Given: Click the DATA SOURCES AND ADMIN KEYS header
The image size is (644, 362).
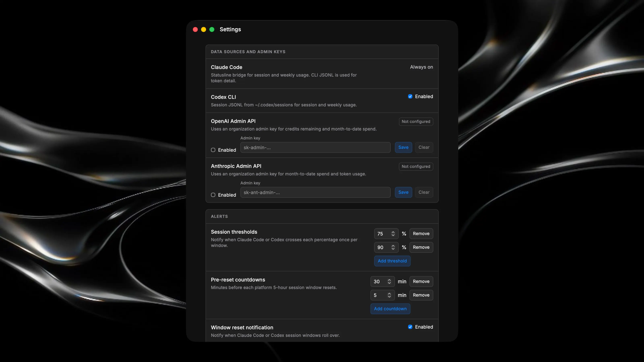Looking at the screenshot, I should [248, 52].
